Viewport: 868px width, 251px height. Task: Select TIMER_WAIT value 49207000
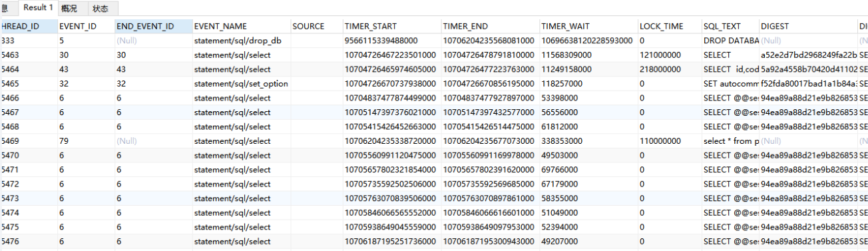pos(588,242)
